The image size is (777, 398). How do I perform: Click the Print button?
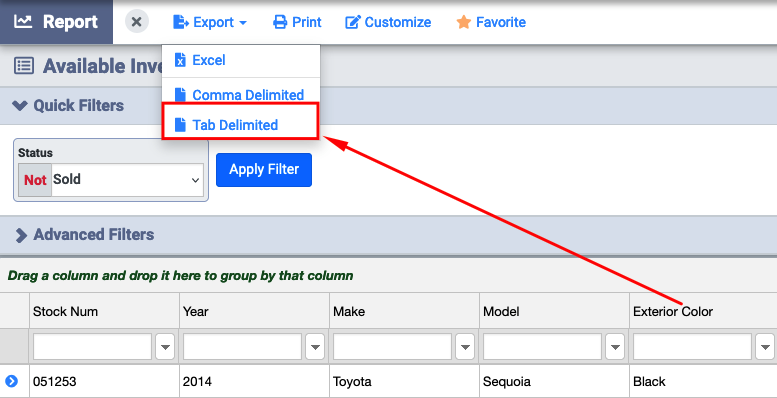coord(297,22)
